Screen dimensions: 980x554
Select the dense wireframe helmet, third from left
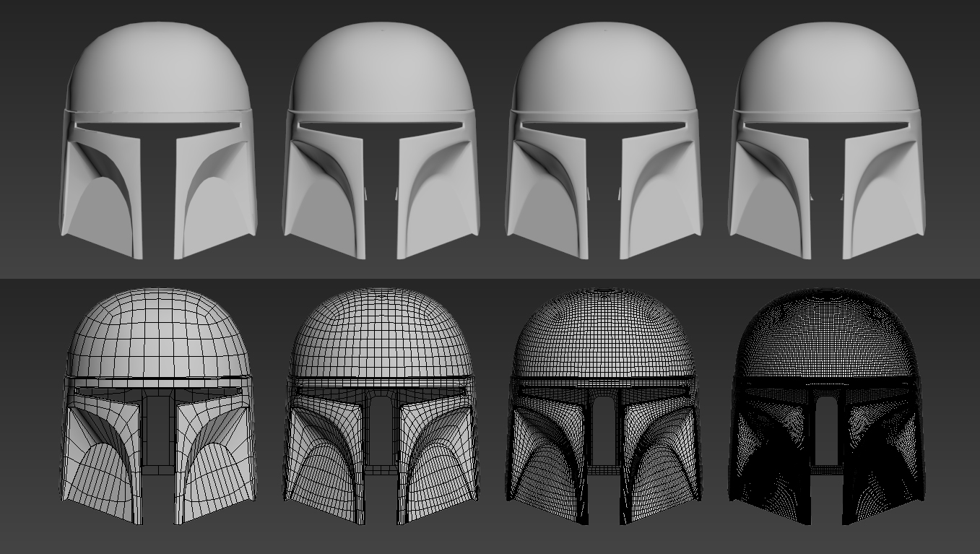604,406
